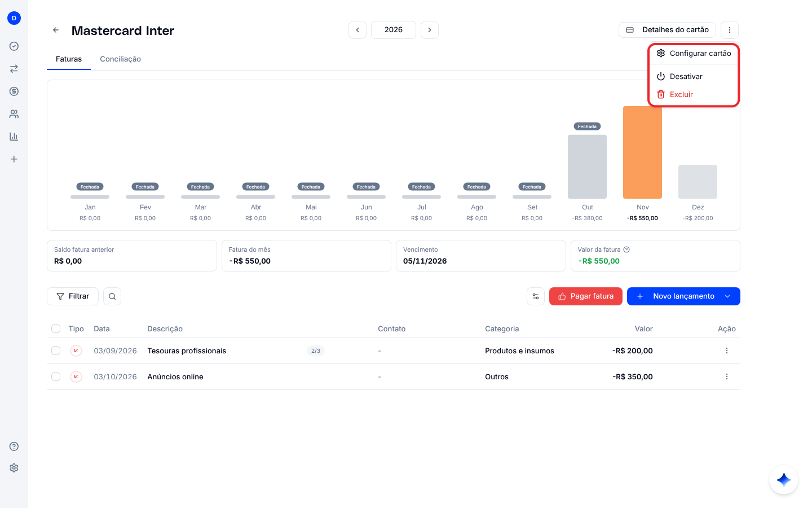Click the Novo lançamento button label

(x=683, y=296)
